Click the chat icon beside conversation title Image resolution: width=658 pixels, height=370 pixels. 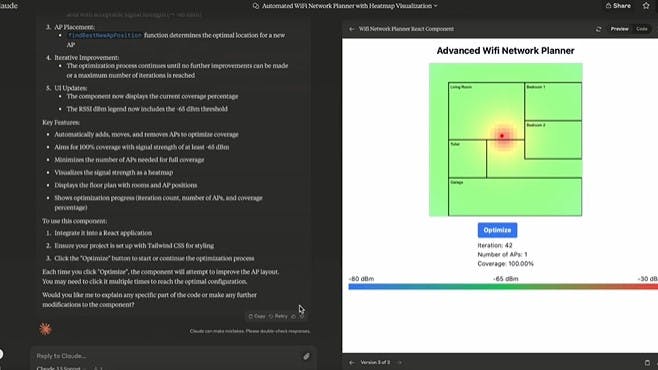click(x=256, y=6)
